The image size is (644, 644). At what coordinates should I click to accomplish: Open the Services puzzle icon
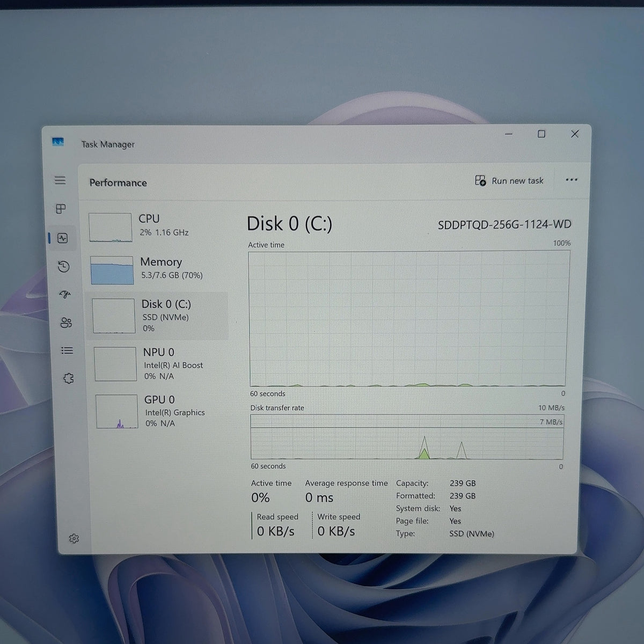[x=68, y=378]
